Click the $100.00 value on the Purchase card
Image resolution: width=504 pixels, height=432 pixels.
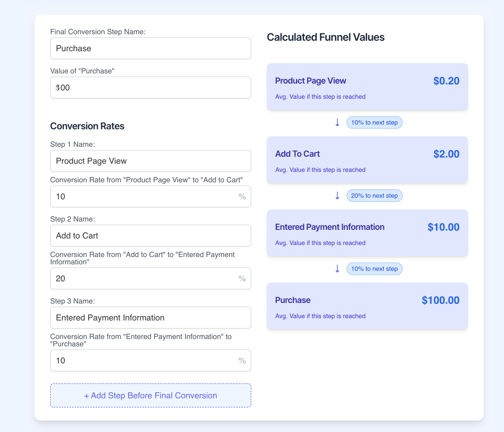tap(440, 300)
